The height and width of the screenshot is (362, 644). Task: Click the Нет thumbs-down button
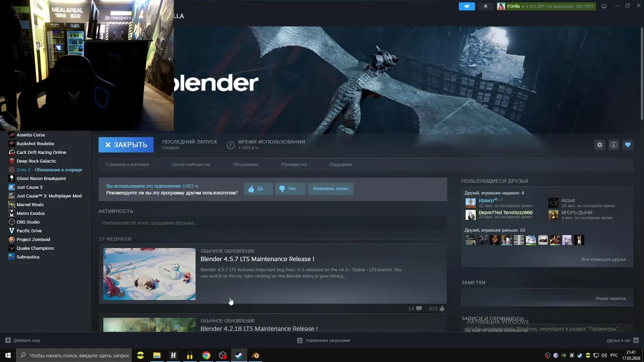pyautogui.click(x=290, y=189)
